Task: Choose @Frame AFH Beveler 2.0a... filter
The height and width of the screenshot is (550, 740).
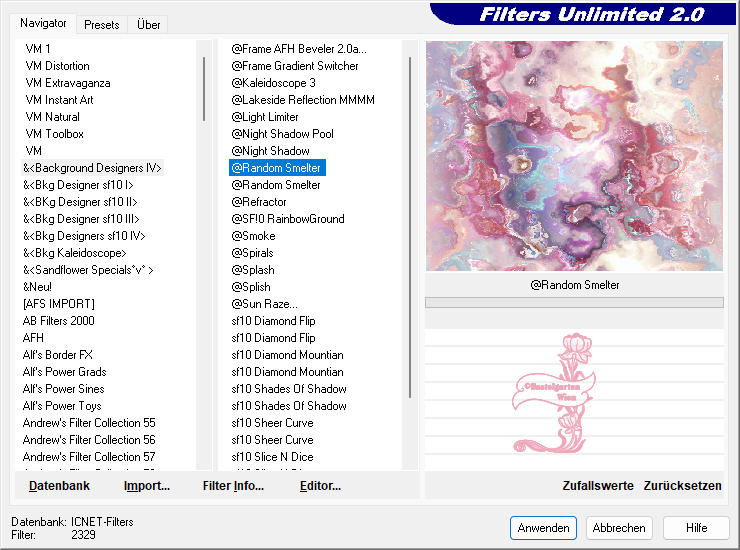Action: (299, 49)
